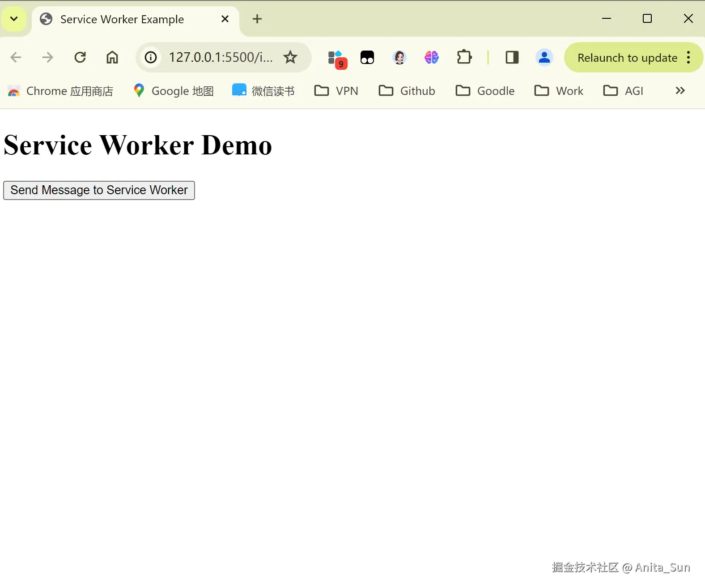Viewport: 705px width, 588px height.
Task: Expand the Work bookmark folder
Action: click(559, 91)
